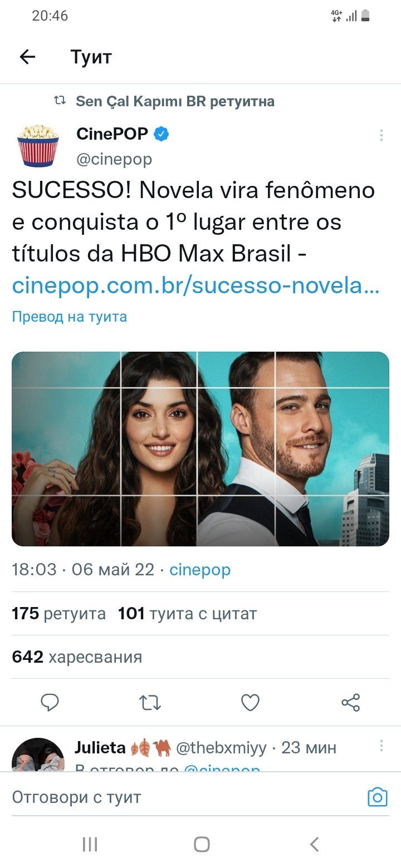Screen dimensions: 401x868
Task: View the 642 харесвания list
Action: coord(77,657)
